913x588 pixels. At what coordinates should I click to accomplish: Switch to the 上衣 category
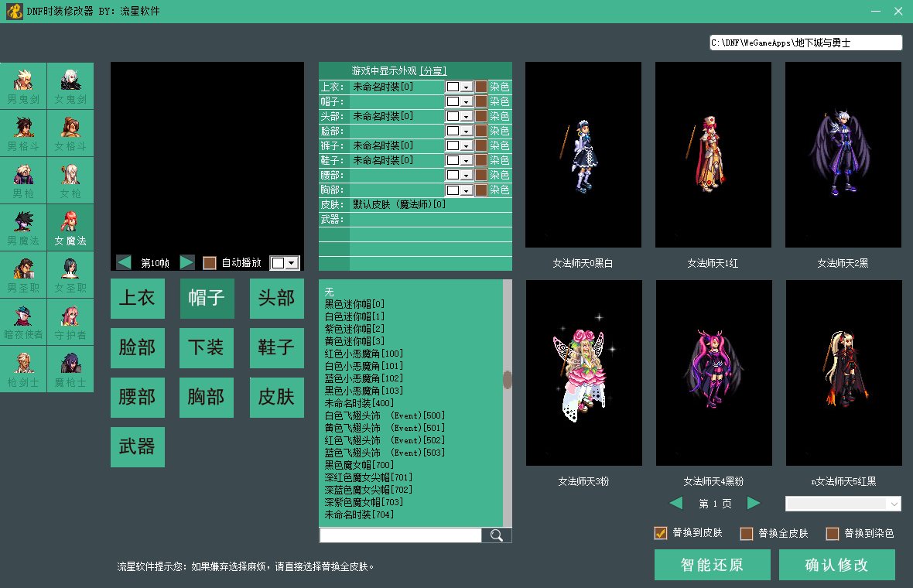click(138, 298)
